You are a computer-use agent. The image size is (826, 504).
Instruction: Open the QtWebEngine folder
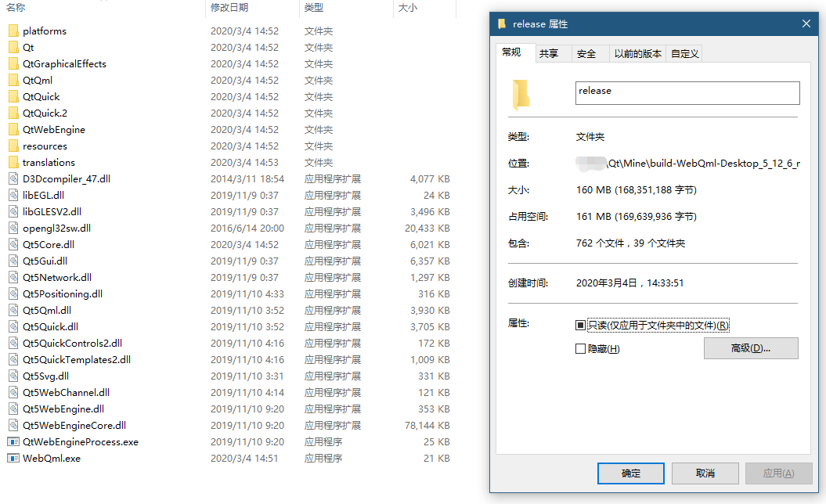click(x=13, y=129)
